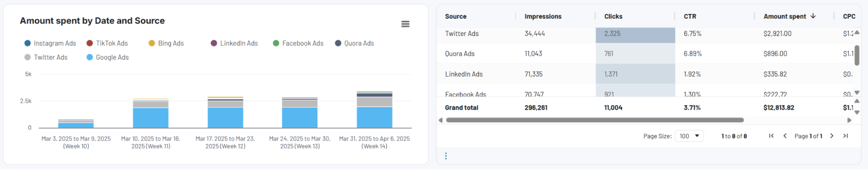
Task: Click the chart title Amount spent by Date and Source
Action: coord(92,21)
